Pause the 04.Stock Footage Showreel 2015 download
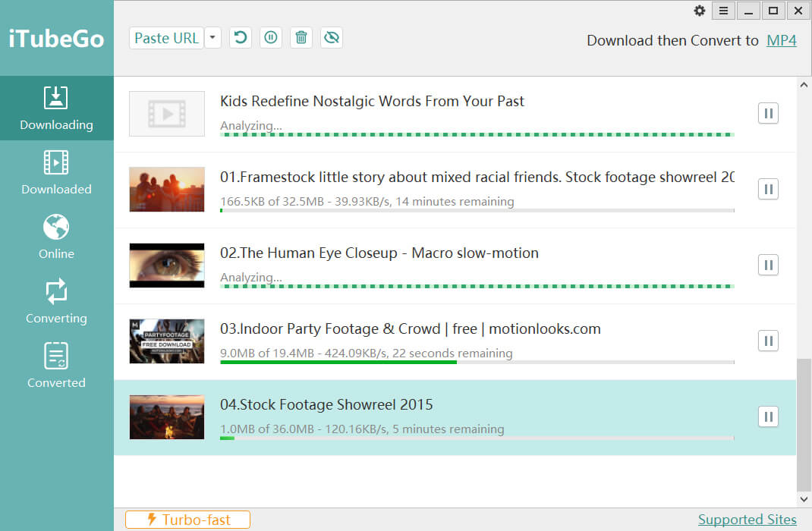The image size is (812, 531). [x=769, y=416]
